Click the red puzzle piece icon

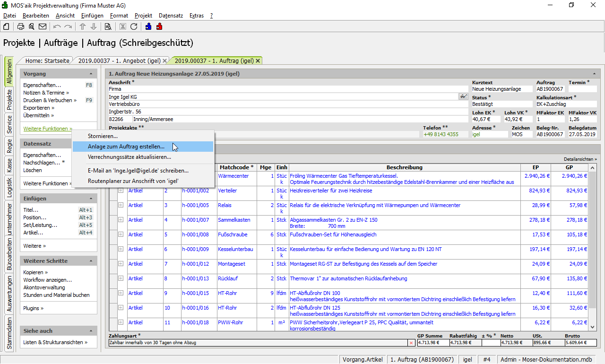[159, 26]
